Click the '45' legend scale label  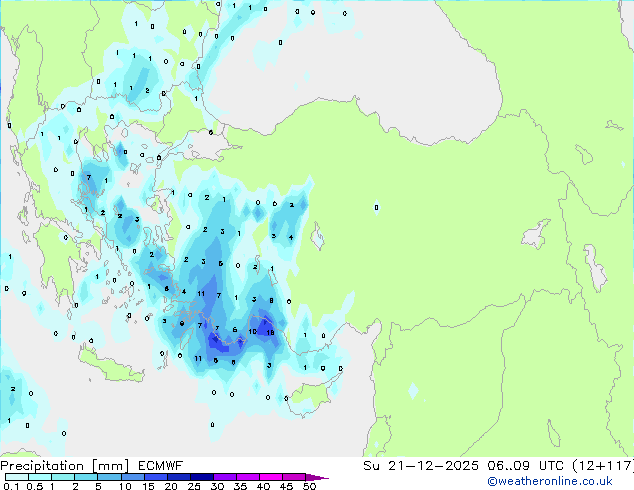pos(286,486)
